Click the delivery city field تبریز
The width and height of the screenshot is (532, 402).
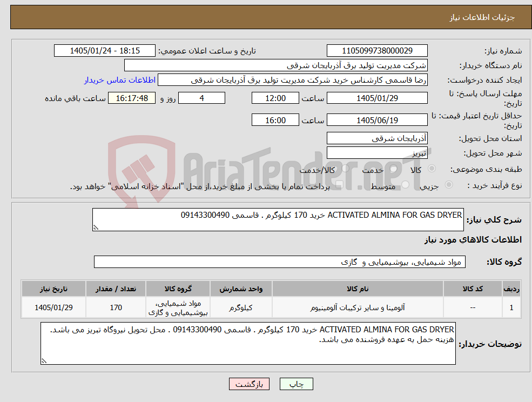(x=377, y=153)
